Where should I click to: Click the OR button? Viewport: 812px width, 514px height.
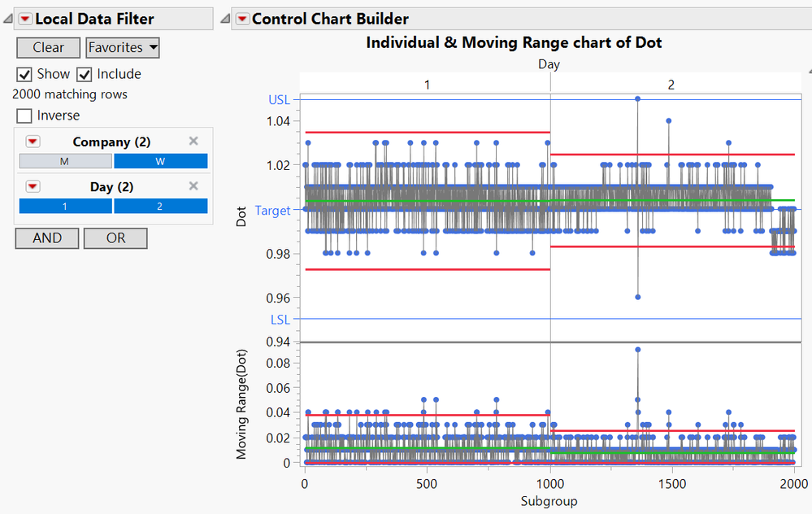tap(115, 238)
